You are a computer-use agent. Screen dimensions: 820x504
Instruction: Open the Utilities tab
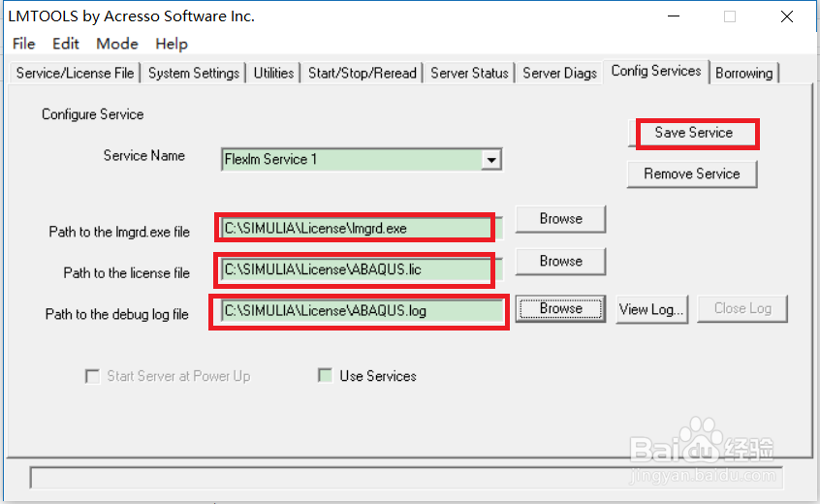[273, 73]
